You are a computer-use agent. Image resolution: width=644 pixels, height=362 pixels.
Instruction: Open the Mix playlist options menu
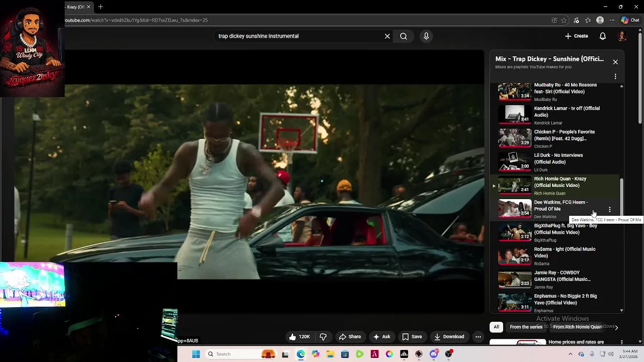pos(615,76)
